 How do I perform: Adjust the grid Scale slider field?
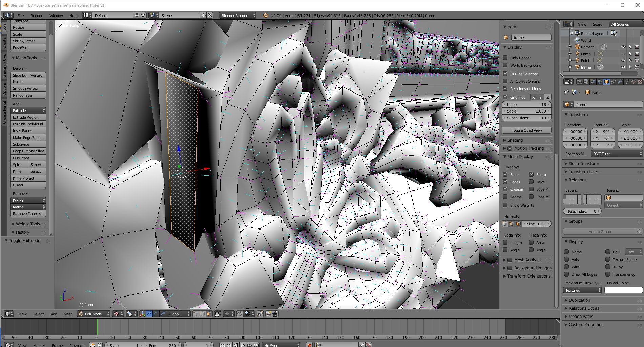[x=527, y=111]
